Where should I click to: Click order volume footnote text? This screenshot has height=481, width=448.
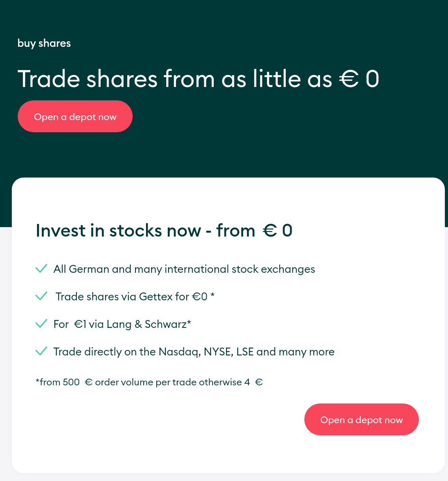[149, 382]
